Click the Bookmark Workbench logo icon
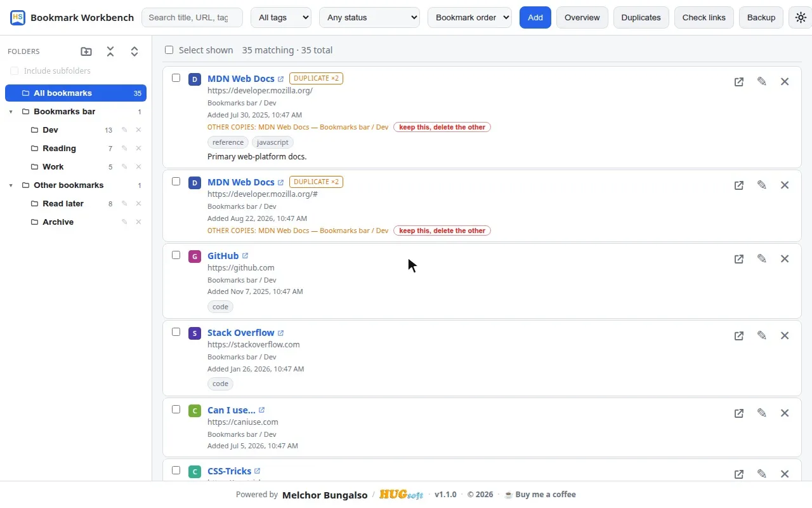The width and height of the screenshot is (812, 508). pos(18,18)
